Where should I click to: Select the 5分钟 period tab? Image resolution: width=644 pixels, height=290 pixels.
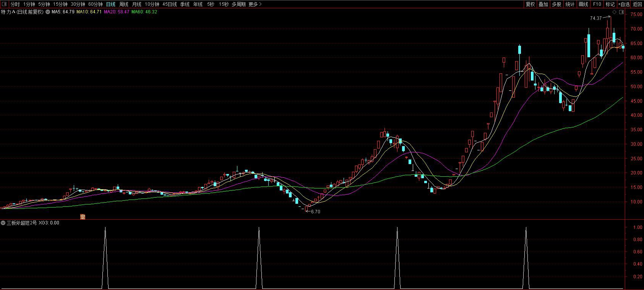click(44, 4)
